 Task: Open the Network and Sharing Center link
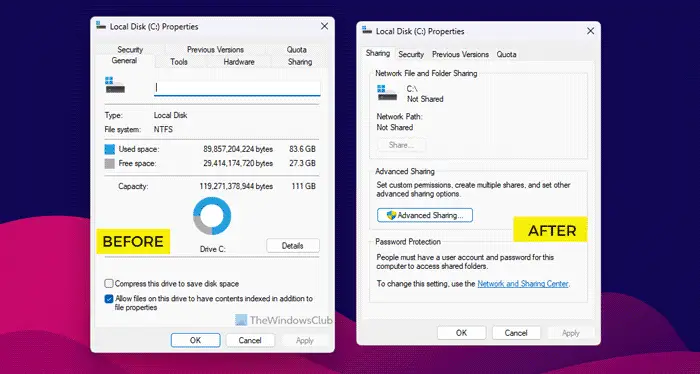tap(523, 283)
